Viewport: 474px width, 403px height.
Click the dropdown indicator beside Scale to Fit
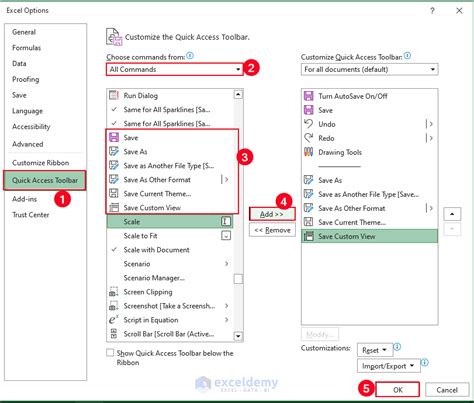pos(226,236)
